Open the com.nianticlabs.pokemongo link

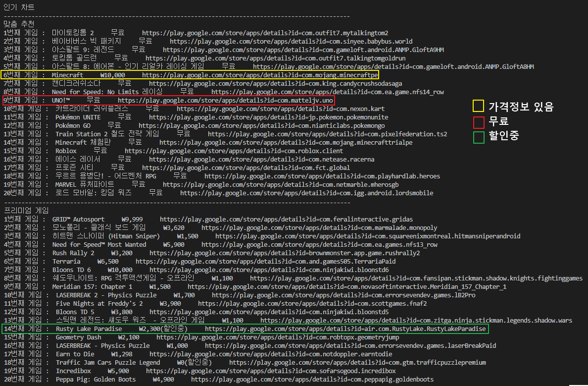[262, 126]
